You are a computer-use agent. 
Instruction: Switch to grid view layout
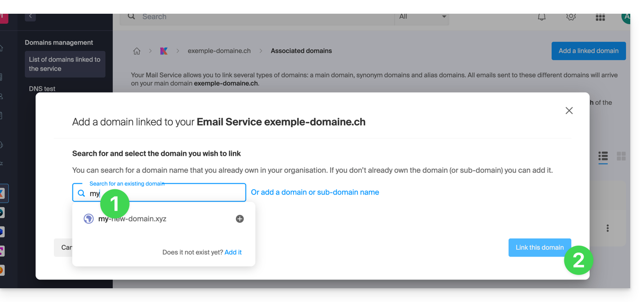click(x=621, y=156)
